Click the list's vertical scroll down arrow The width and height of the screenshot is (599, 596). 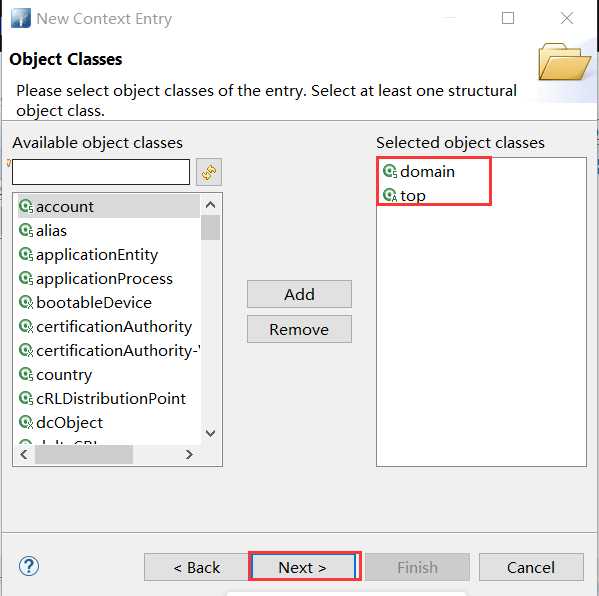[210, 433]
